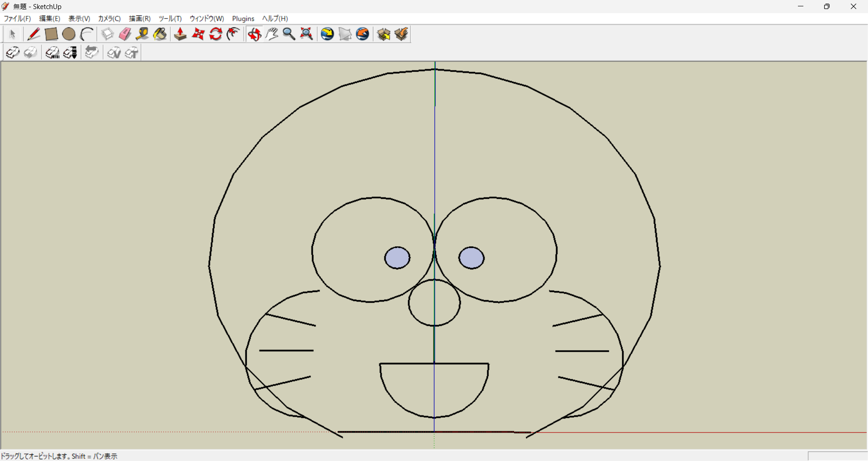Restore down the SketchUp window
This screenshot has height=461, width=868.
point(827,6)
